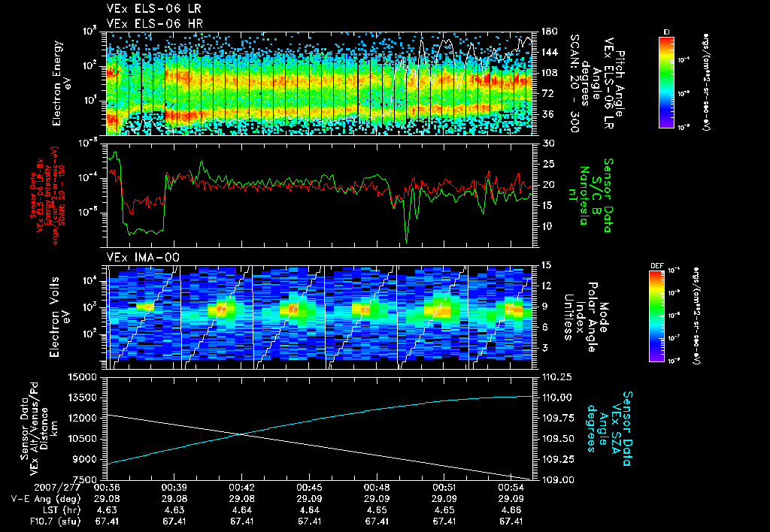770x532 pixels.
Task: Click LST value 4.66 under 00:54
Action: click(x=511, y=510)
